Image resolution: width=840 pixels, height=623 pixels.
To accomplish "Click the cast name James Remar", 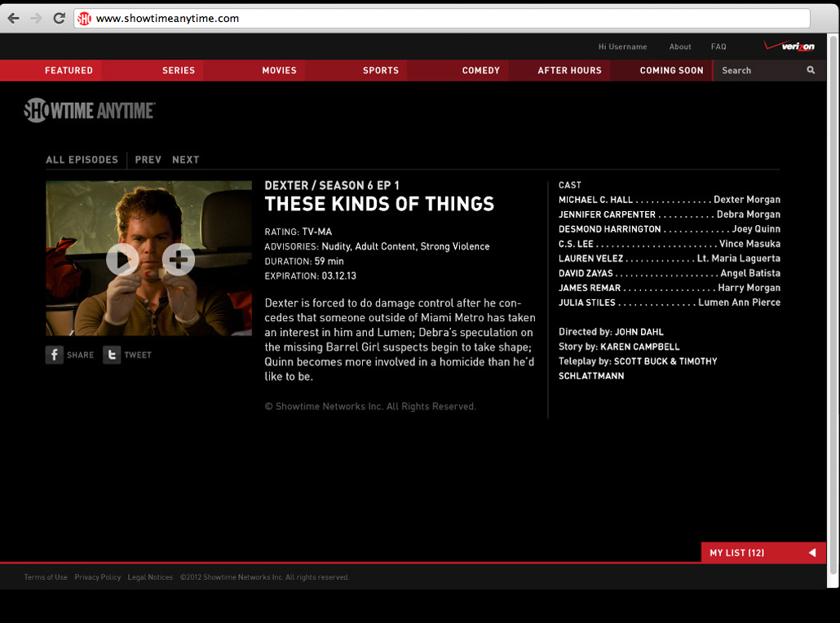I will coord(590,288).
